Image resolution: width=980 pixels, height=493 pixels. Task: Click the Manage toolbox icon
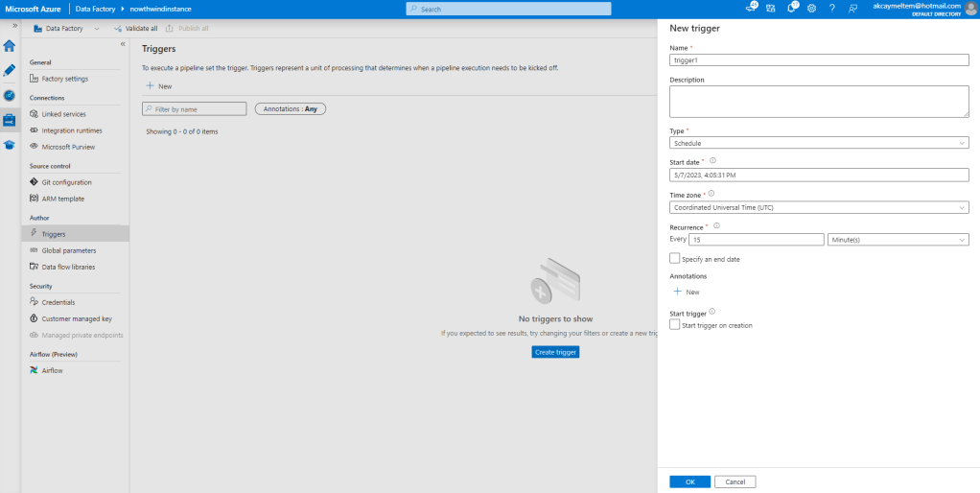pyautogui.click(x=10, y=120)
